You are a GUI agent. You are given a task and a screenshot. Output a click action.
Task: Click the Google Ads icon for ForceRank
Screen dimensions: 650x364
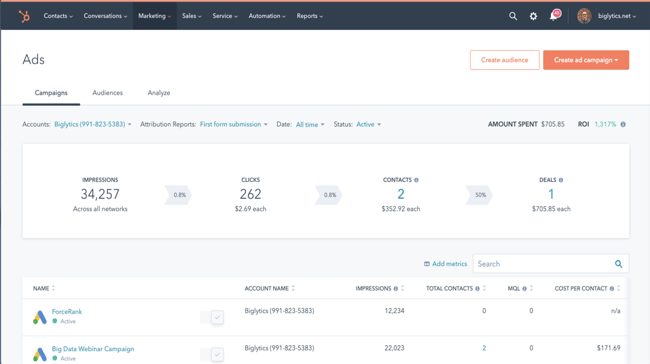39,317
